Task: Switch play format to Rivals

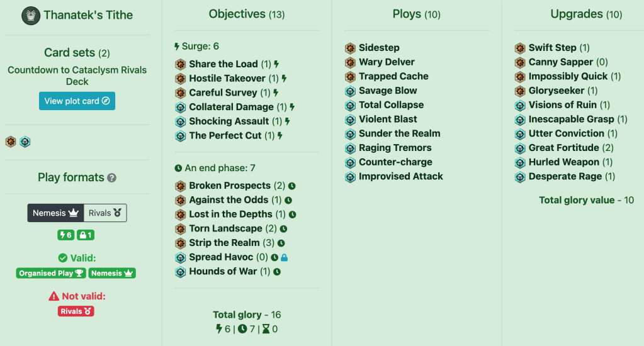Action: click(105, 213)
